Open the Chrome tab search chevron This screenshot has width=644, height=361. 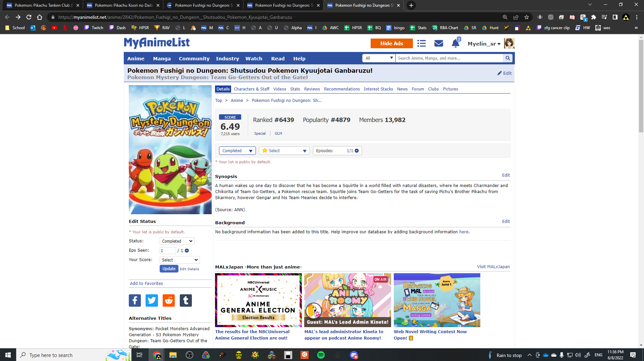590,5
